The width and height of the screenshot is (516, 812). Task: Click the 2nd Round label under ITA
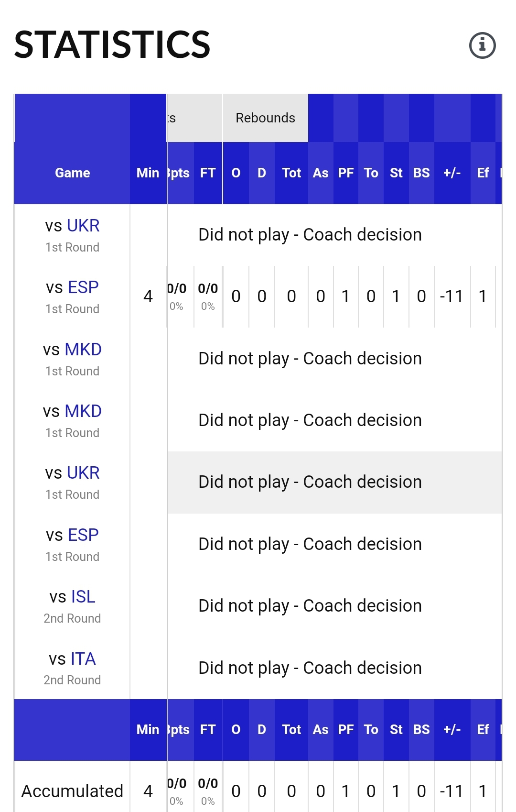pos(72,680)
